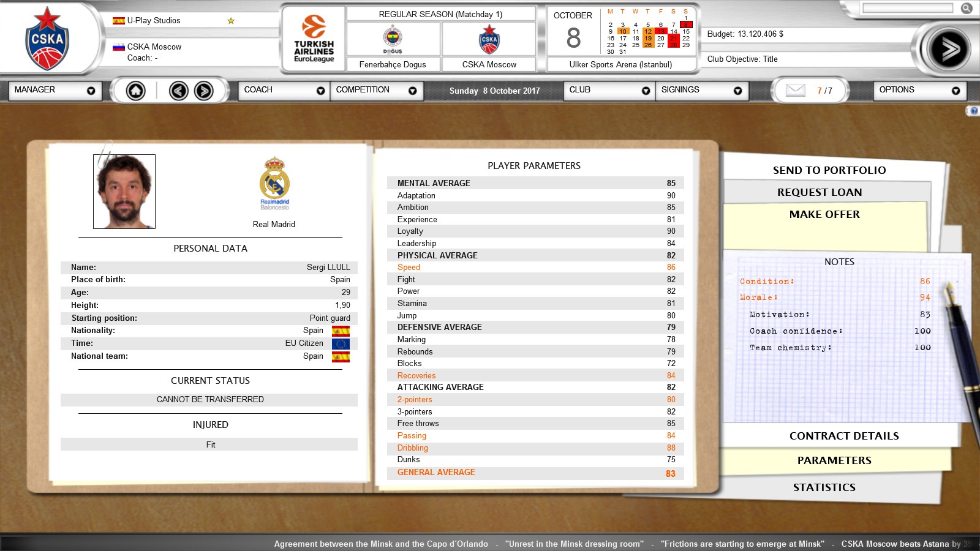
Task: Click the Spain flag beside Nationality
Action: point(341,331)
